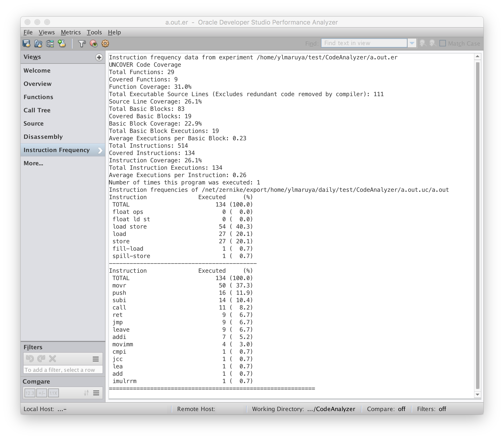Viewport: 504px width, 439px height.
Task: Open experiment via folder-flask toolbar icon
Action: tap(38, 43)
